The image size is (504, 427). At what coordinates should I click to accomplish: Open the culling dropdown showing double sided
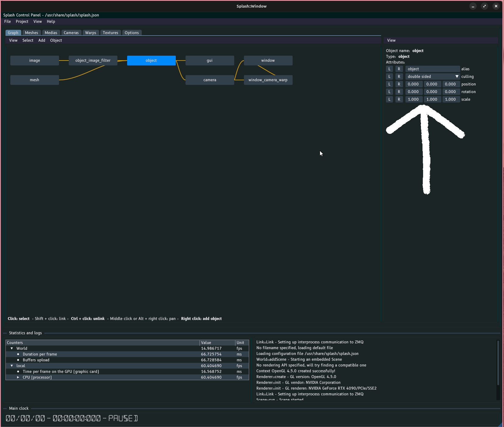tap(432, 77)
